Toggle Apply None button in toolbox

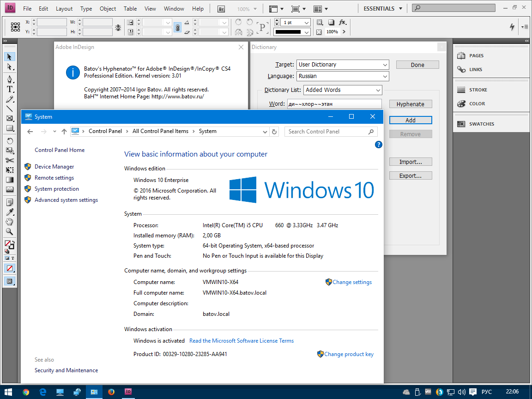(10, 268)
